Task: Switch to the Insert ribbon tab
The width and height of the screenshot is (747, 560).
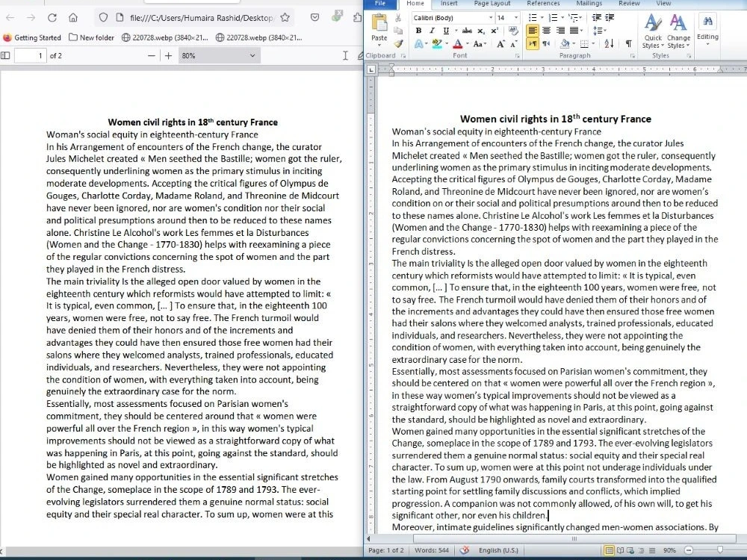Action: [x=449, y=3]
